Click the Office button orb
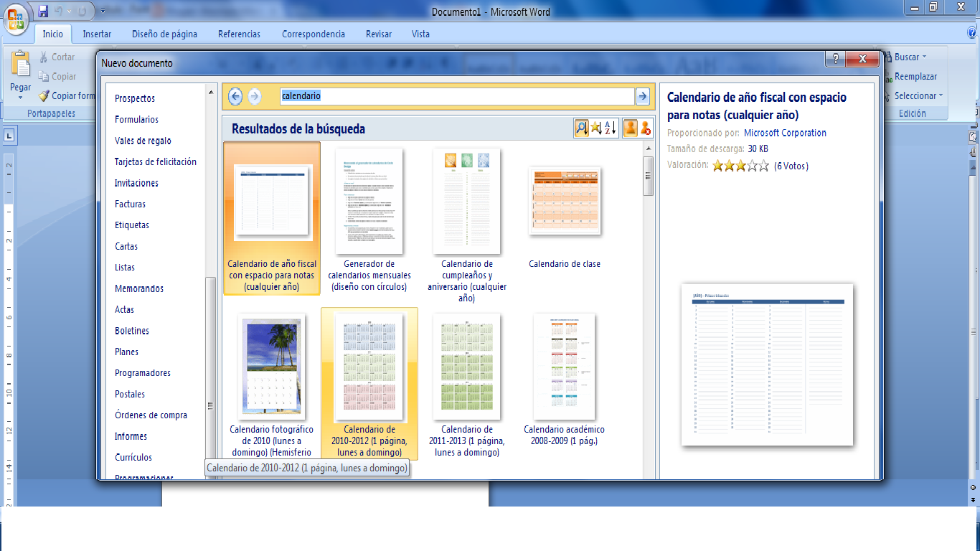Image resolution: width=980 pixels, height=551 pixels. (x=16, y=18)
